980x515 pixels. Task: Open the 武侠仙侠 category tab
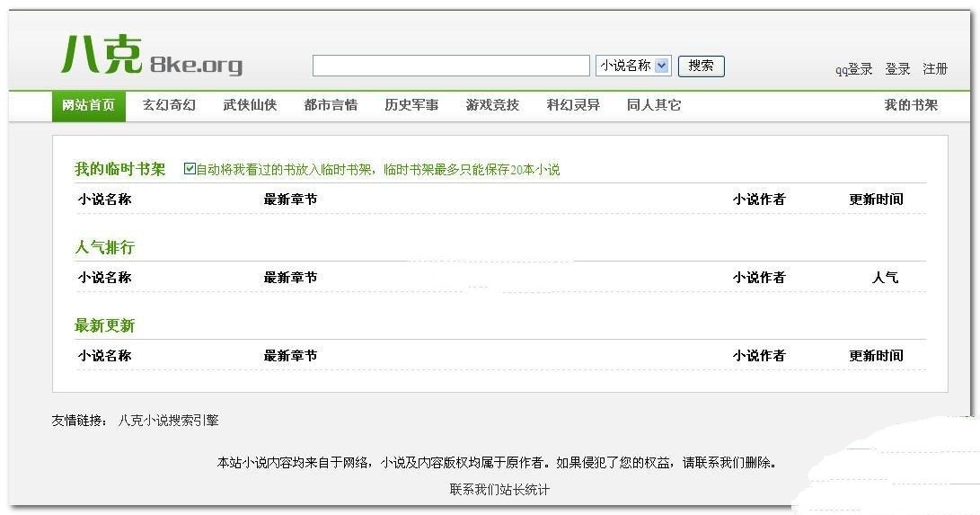pyautogui.click(x=250, y=105)
